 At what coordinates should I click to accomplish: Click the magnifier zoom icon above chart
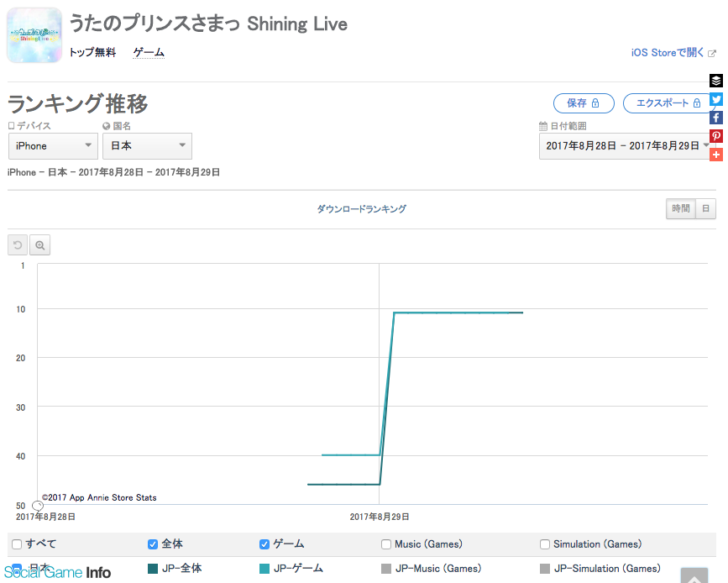[x=40, y=244]
